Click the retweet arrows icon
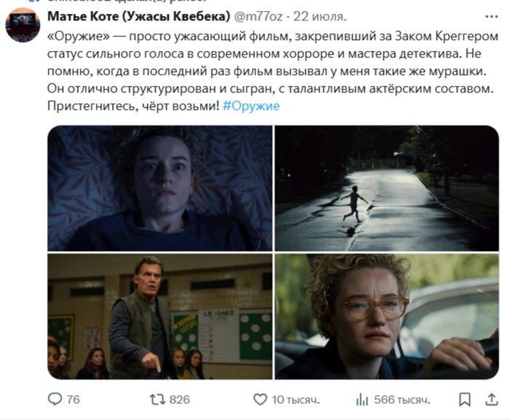511x420 pixels. click(157, 400)
